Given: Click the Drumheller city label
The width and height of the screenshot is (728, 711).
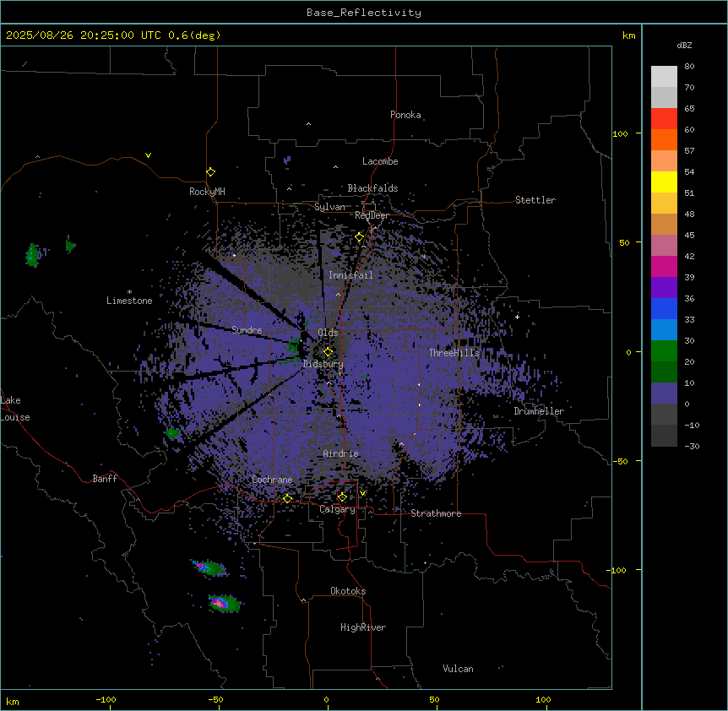Looking at the screenshot, I should click(x=539, y=411).
